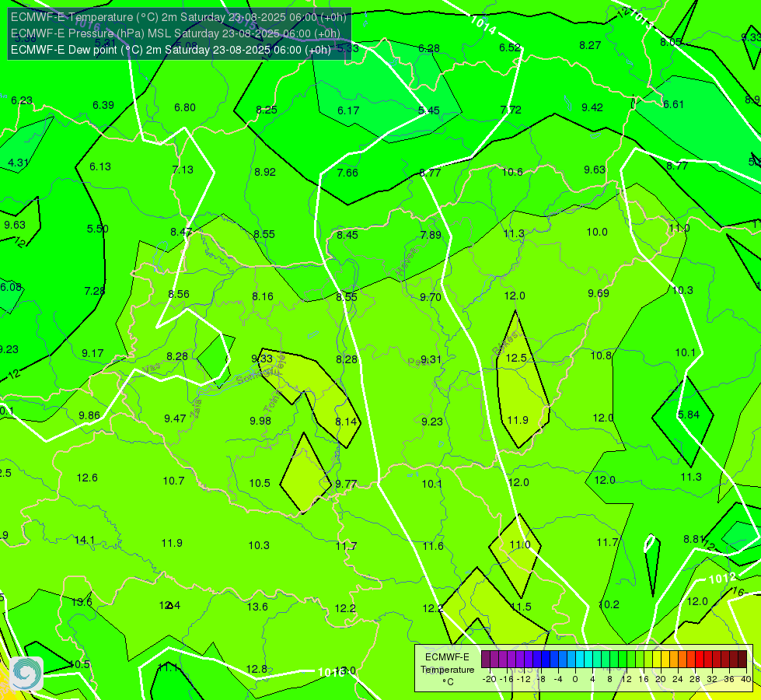Click the 7.66 value on the map
This screenshot has height=700, width=761.
pos(347,173)
